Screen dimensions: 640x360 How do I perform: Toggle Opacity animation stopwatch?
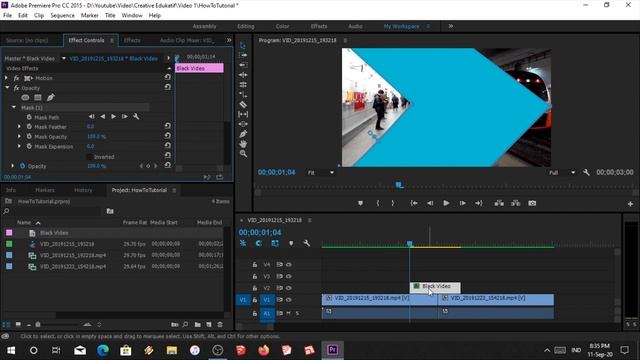click(22, 166)
